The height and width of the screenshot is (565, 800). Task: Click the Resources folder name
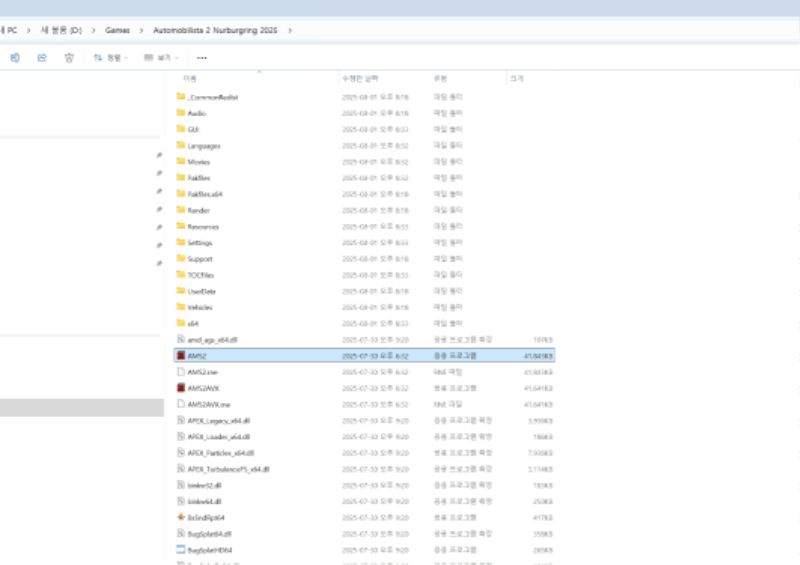[x=203, y=227]
